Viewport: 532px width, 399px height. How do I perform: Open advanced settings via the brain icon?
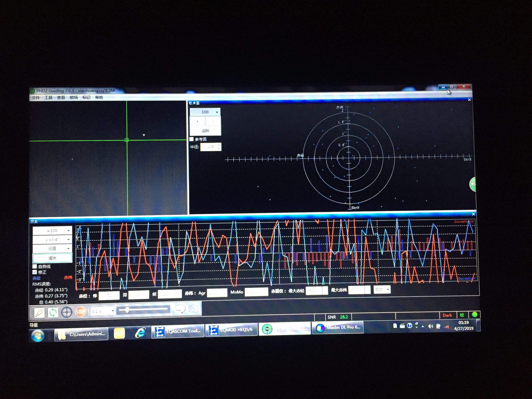(x=180, y=309)
